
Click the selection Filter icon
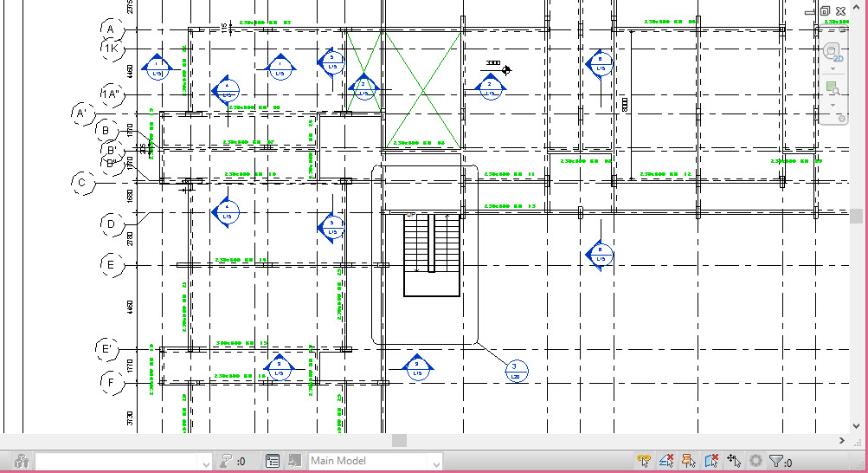(x=776, y=461)
